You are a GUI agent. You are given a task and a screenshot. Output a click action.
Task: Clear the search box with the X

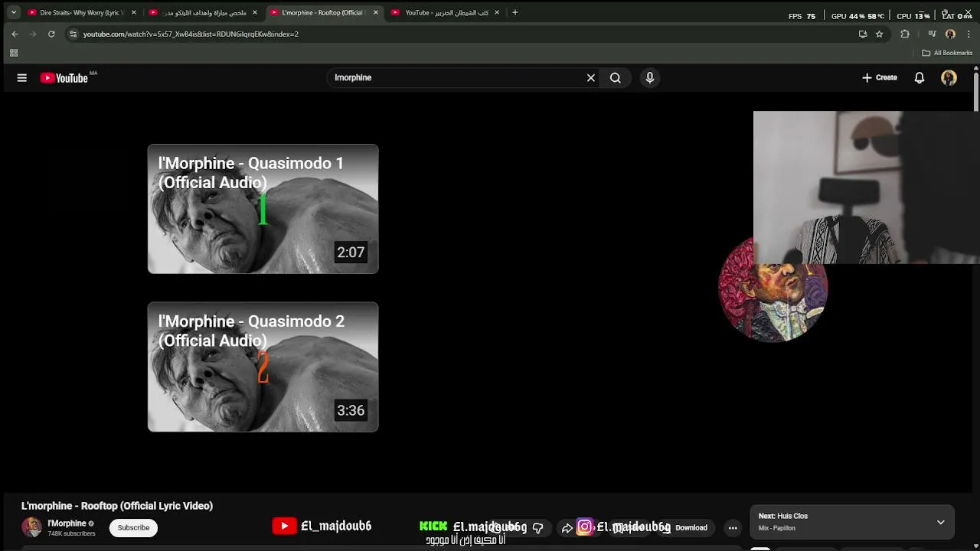(590, 77)
